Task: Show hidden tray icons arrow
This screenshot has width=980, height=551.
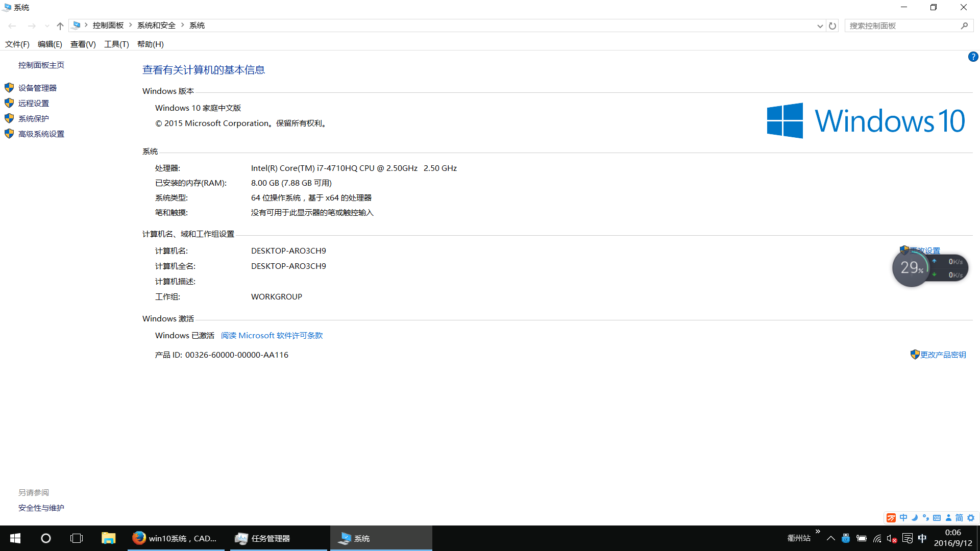Action: [x=831, y=538]
